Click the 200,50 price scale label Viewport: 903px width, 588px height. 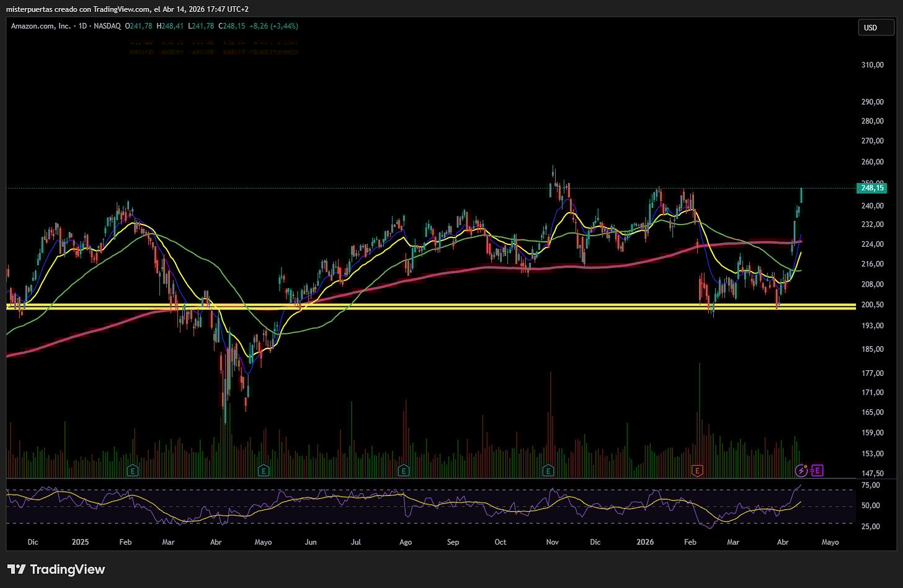tap(873, 305)
